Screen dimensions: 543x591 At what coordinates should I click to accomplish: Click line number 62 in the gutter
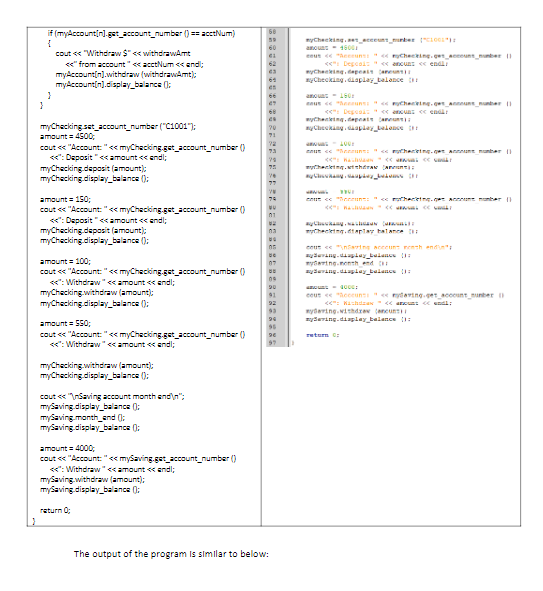click(272, 64)
